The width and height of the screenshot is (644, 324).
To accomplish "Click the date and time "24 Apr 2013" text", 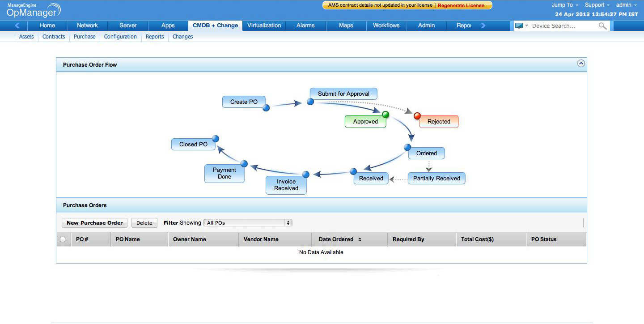I will [x=597, y=14].
